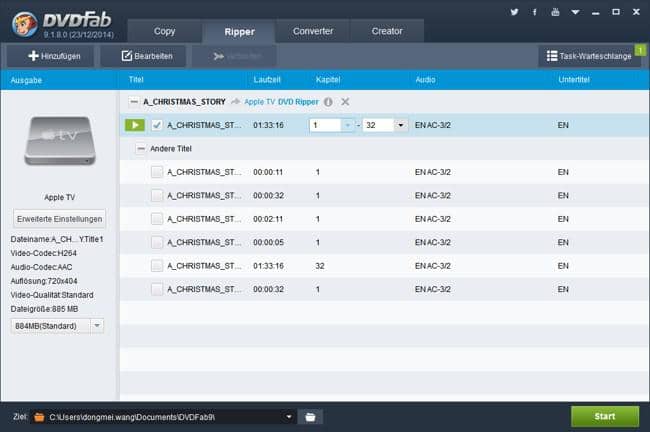Browse for output folder
Viewport: 650px width, 432px height.
point(310,417)
